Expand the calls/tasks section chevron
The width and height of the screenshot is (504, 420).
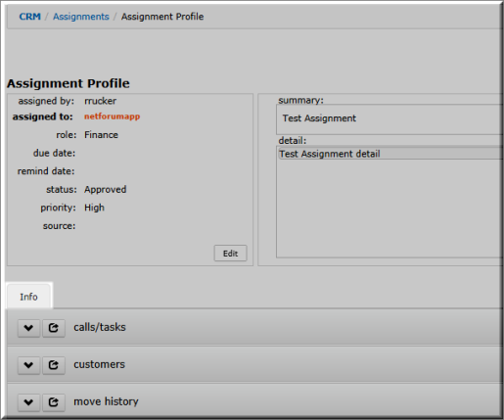(x=28, y=328)
